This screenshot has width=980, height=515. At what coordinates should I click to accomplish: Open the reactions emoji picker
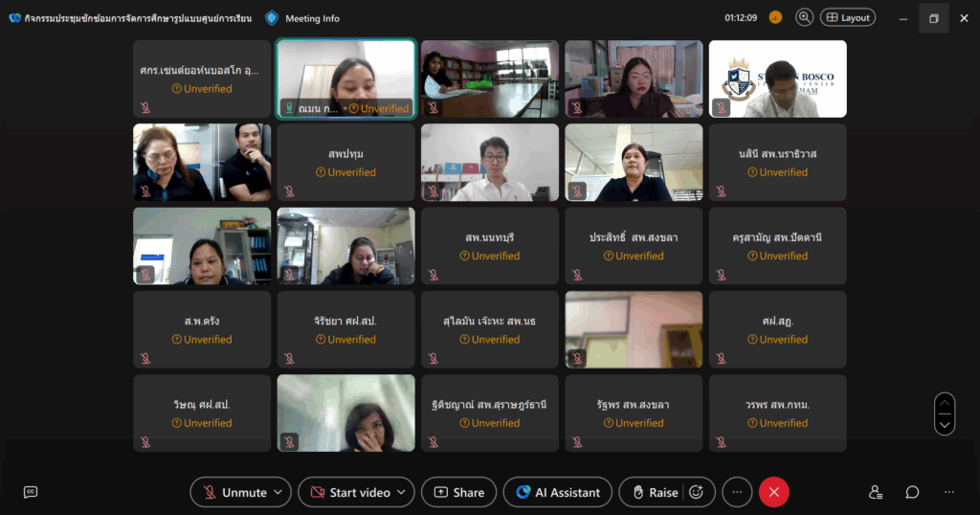(x=697, y=492)
